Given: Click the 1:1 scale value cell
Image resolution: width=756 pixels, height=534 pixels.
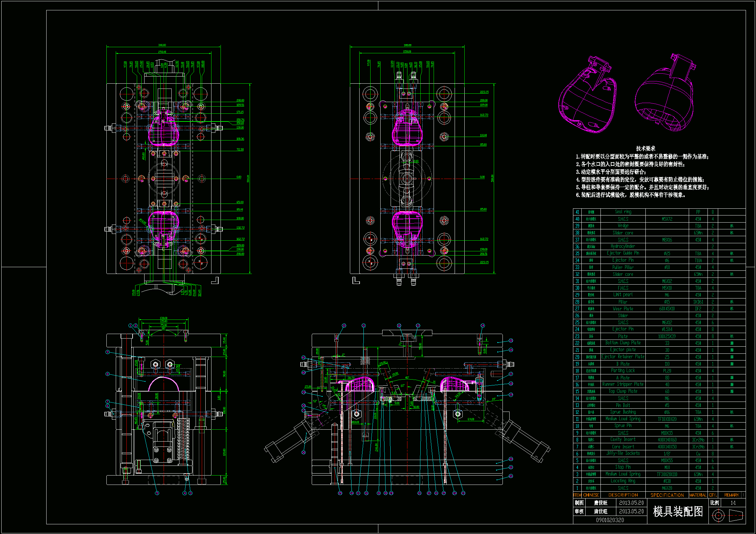Looking at the screenshot, I should 733,503.
